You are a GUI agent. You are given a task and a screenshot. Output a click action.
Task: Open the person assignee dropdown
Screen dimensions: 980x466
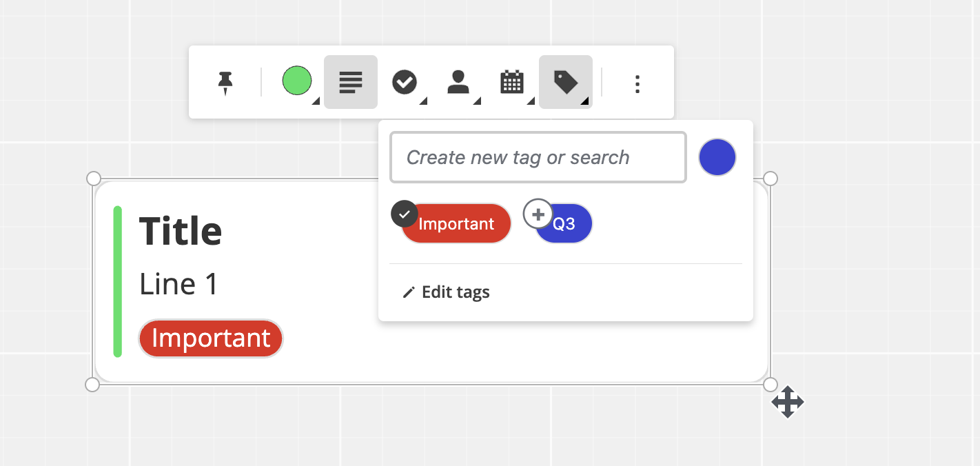pyautogui.click(x=458, y=82)
